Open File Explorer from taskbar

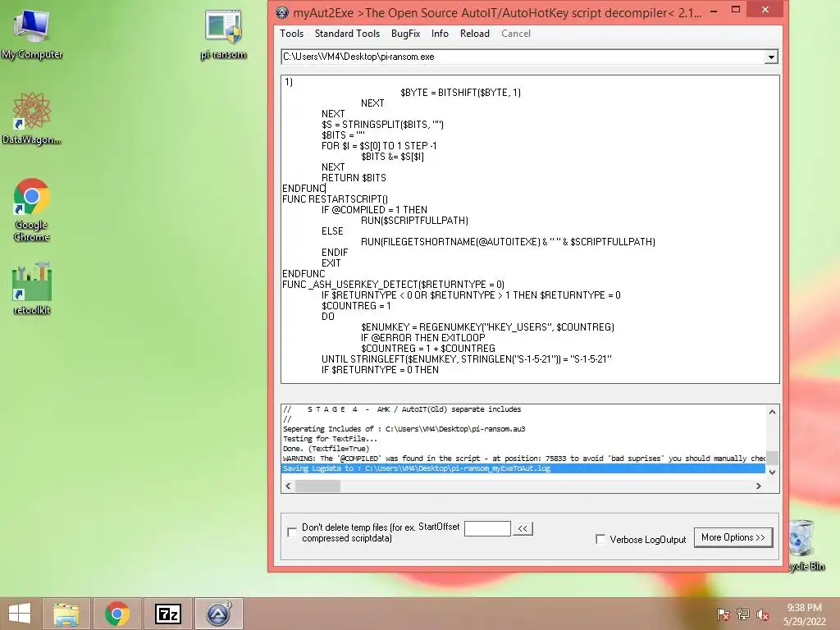point(66,614)
